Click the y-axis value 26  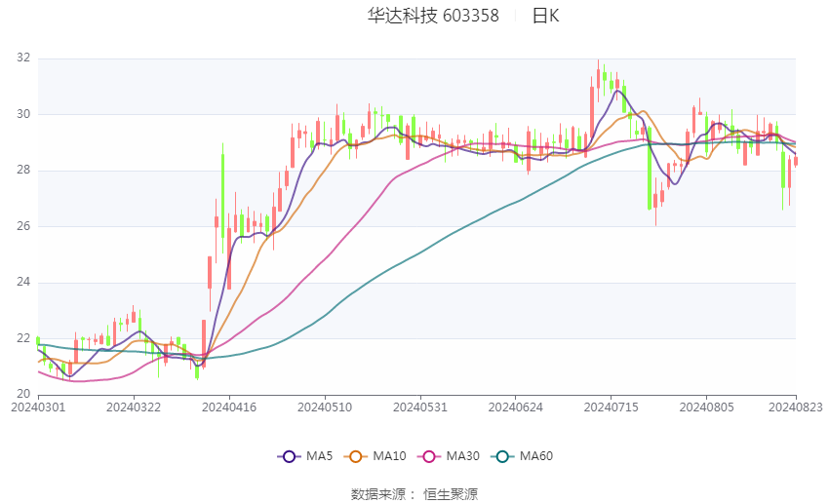tap(23, 226)
